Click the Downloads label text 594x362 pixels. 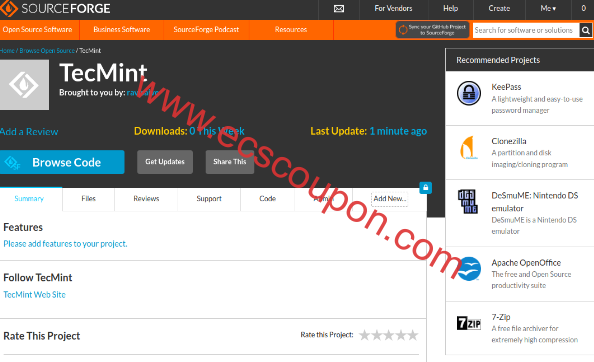coord(161,131)
